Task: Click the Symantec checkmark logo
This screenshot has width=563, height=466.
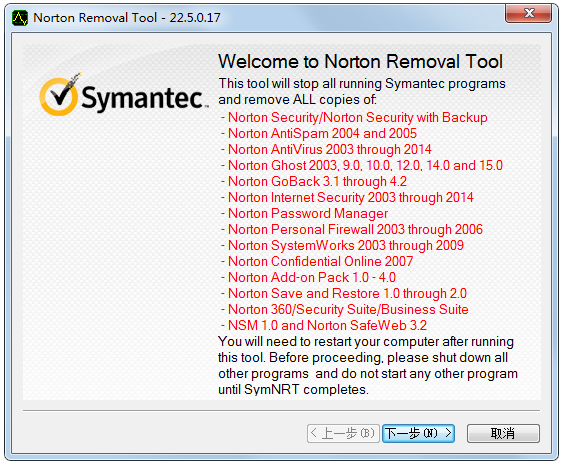Action: (x=60, y=95)
